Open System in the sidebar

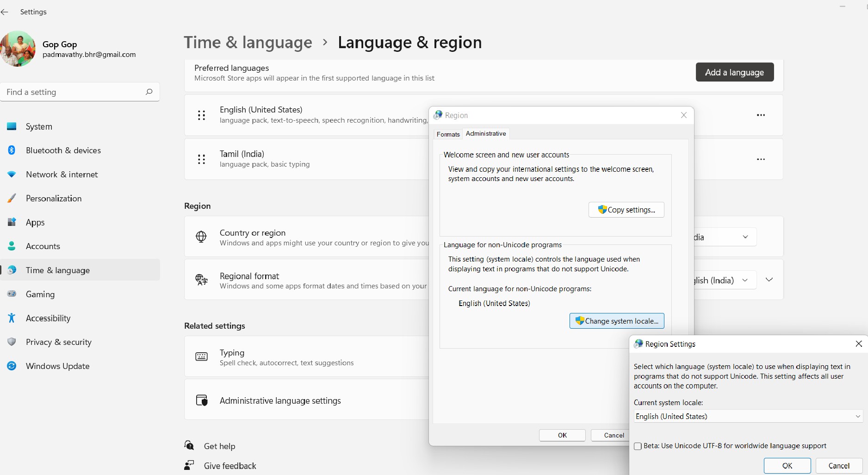coord(80,126)
